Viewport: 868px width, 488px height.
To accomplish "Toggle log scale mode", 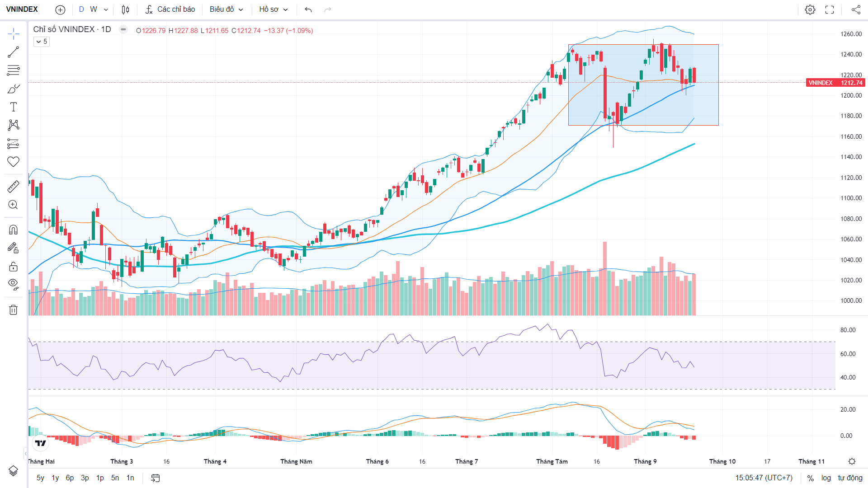I will pyautogui.click(x=826, y=478).
